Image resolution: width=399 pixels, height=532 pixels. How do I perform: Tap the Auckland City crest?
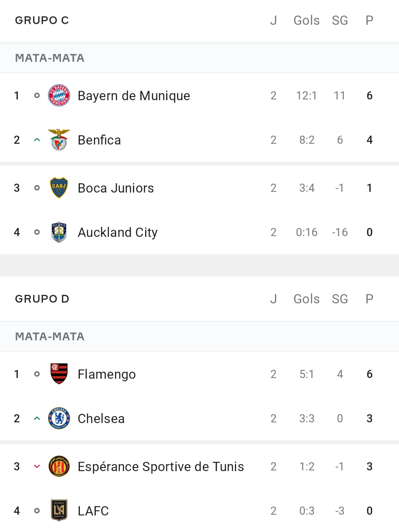click(x=59, y=232)
